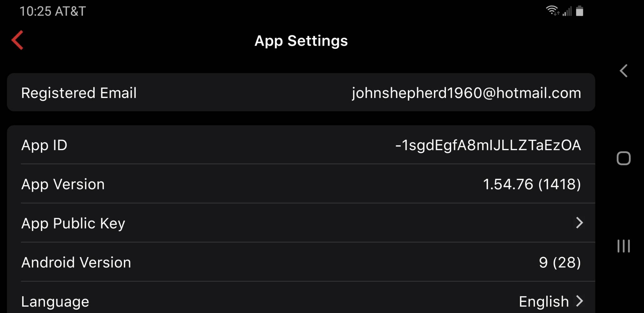Screen dimensions: 644x313
Task: Expand the App Public Key chevron
Action: click(x=579, y=223)
